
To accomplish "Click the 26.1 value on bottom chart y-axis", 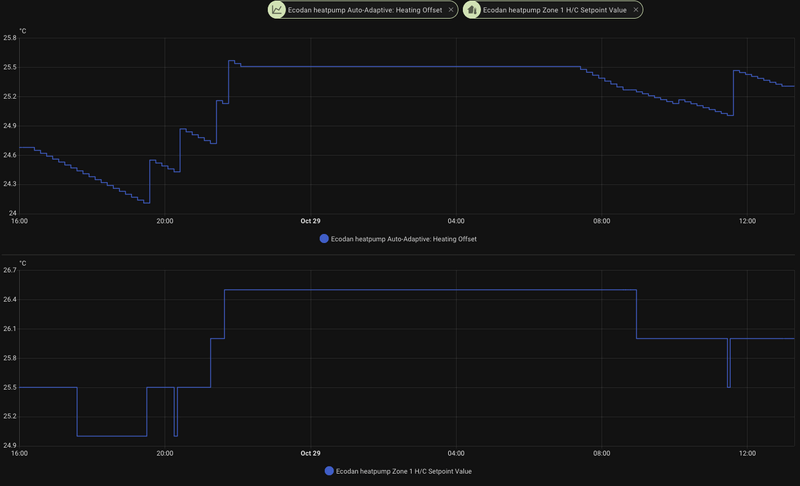I will click(10, 329).
